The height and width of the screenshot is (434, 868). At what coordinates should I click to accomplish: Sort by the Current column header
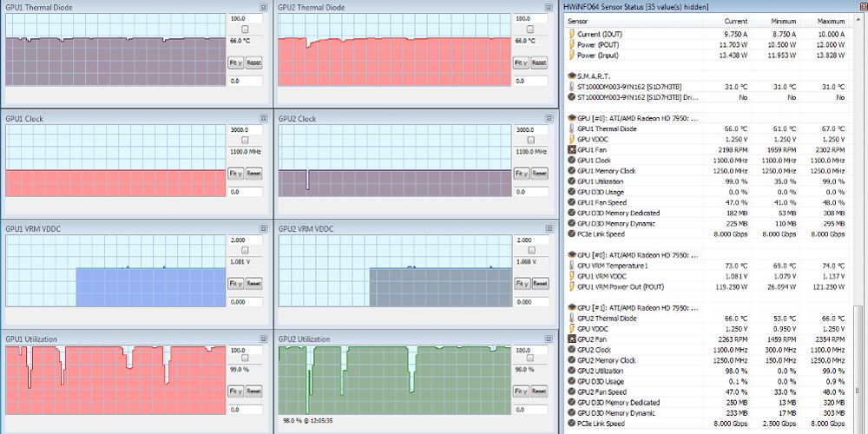(x=727, y=21)
